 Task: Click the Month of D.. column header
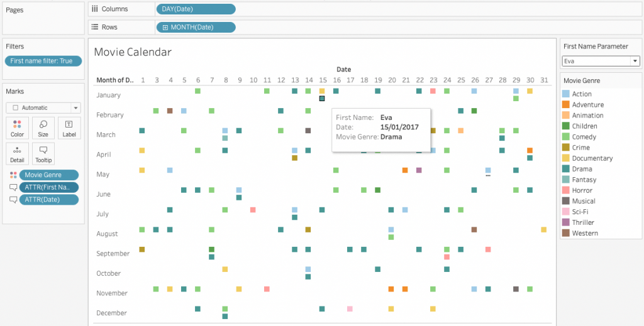click(x=114, y=80)
